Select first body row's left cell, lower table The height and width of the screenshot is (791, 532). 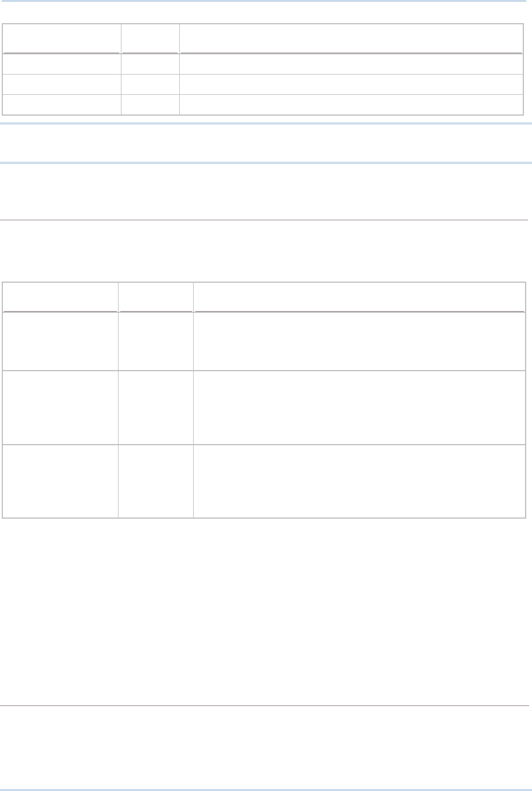coord(60,341)
